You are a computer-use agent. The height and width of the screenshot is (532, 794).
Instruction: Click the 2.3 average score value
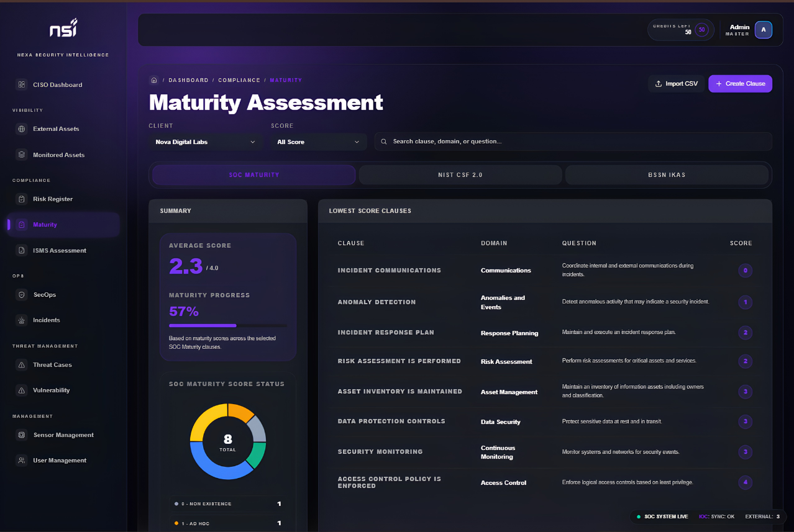point(186,266)
